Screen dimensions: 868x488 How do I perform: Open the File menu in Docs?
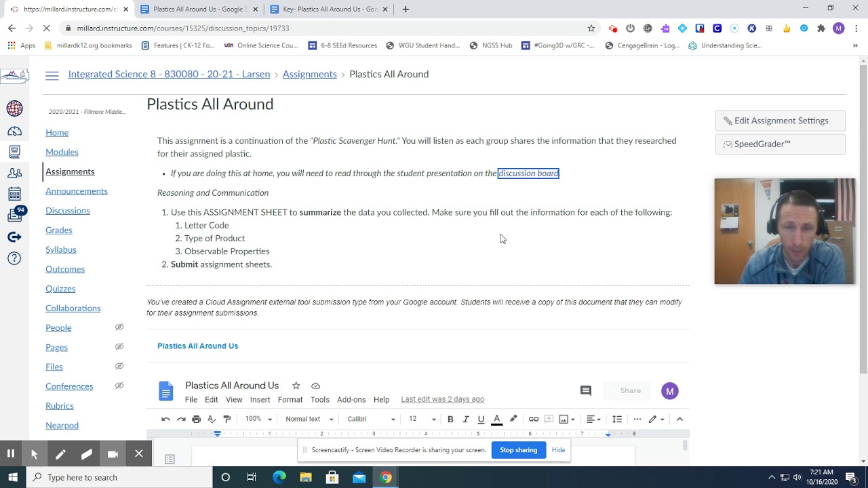pos(191,400)
